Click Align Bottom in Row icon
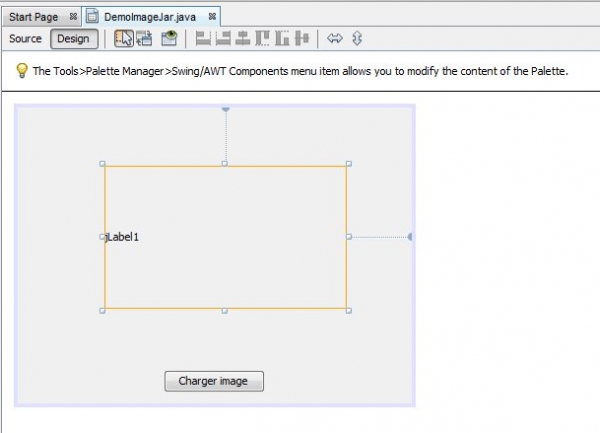 283,39
